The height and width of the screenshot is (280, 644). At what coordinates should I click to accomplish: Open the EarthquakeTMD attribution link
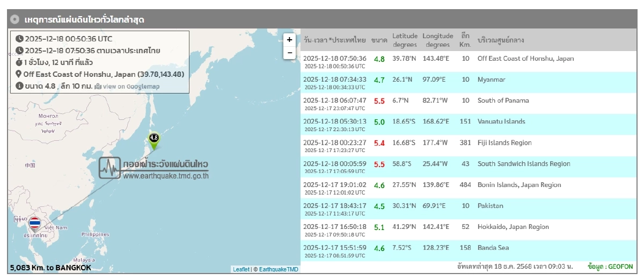click(279, 269)
